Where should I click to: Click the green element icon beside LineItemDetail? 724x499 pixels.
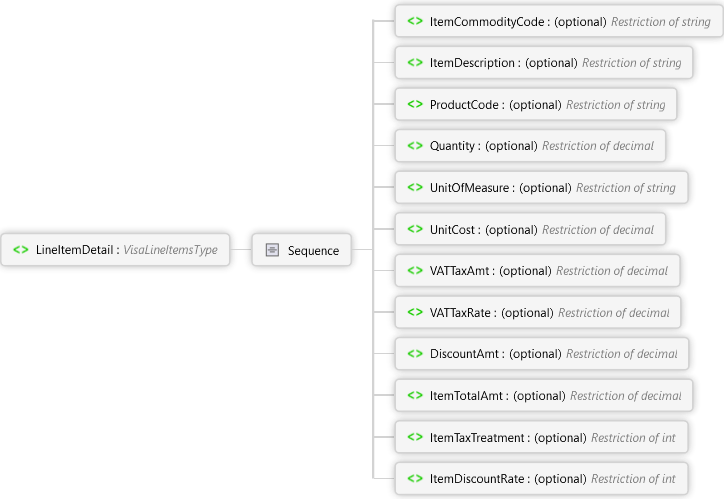point(21,250)
